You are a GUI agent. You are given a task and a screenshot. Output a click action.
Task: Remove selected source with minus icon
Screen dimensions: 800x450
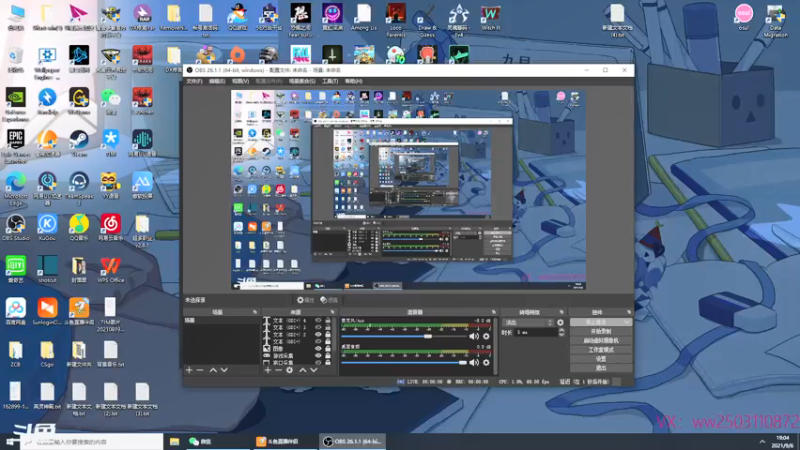279,370
